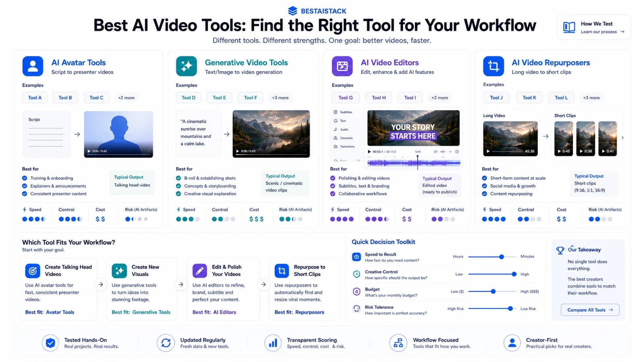Click the Transparent Scoring bar chart icon
The image size is (644, 362).
point(273,343)
